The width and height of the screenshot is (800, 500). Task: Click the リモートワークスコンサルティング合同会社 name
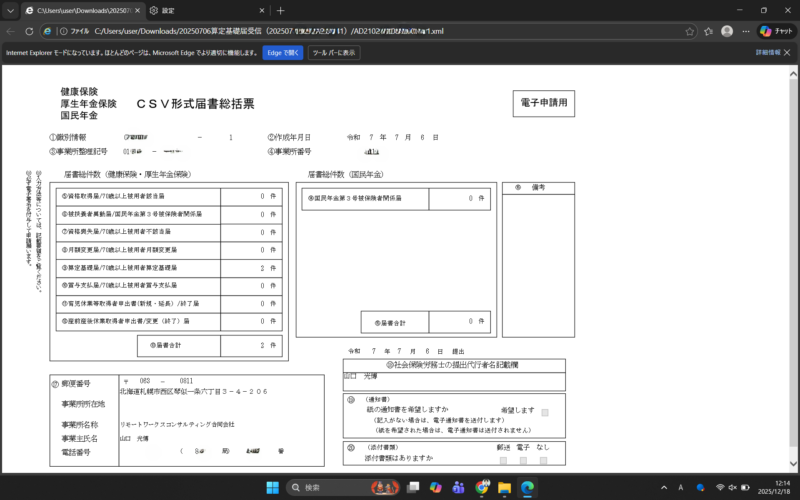tap(177, 424)
